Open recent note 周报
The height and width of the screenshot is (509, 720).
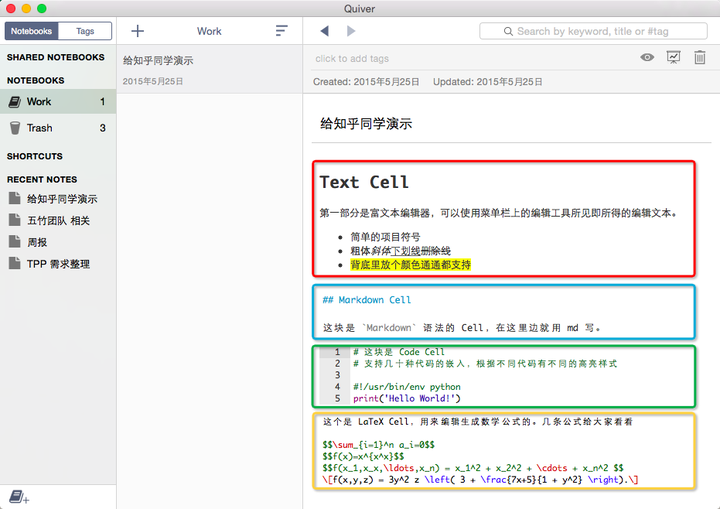pyautogui.click(x=37, y=242)
